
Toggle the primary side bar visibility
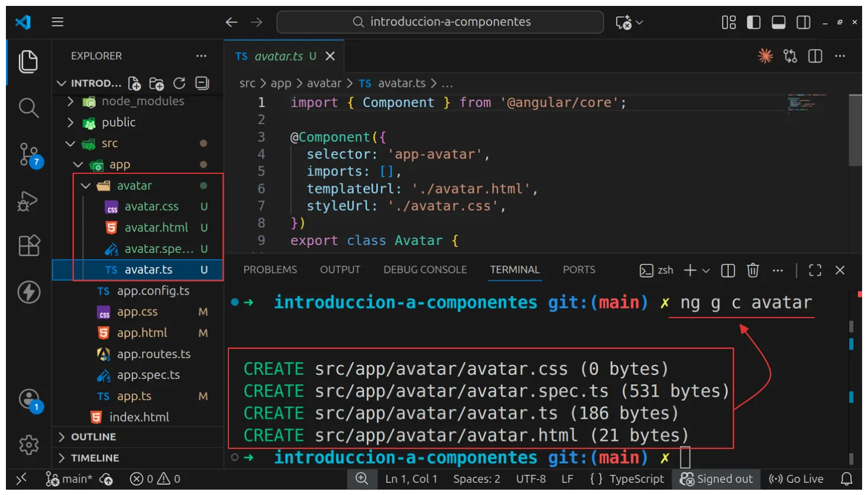click(753, 22)
